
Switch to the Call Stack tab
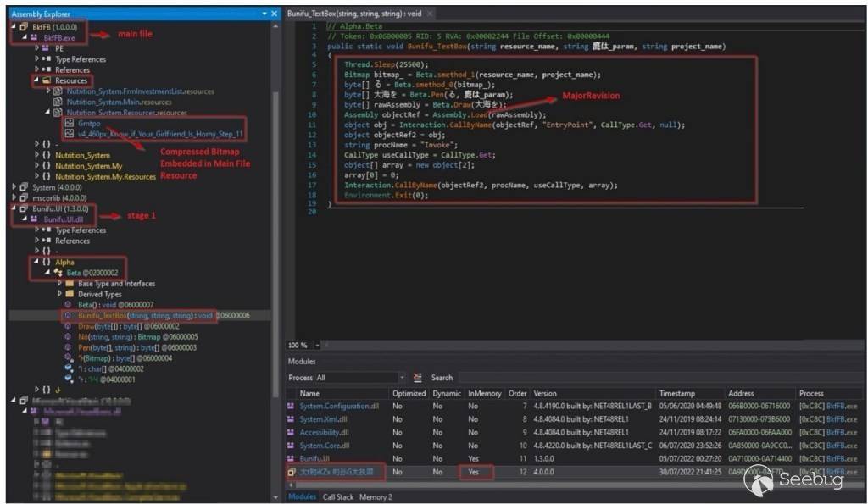(339, 497)
